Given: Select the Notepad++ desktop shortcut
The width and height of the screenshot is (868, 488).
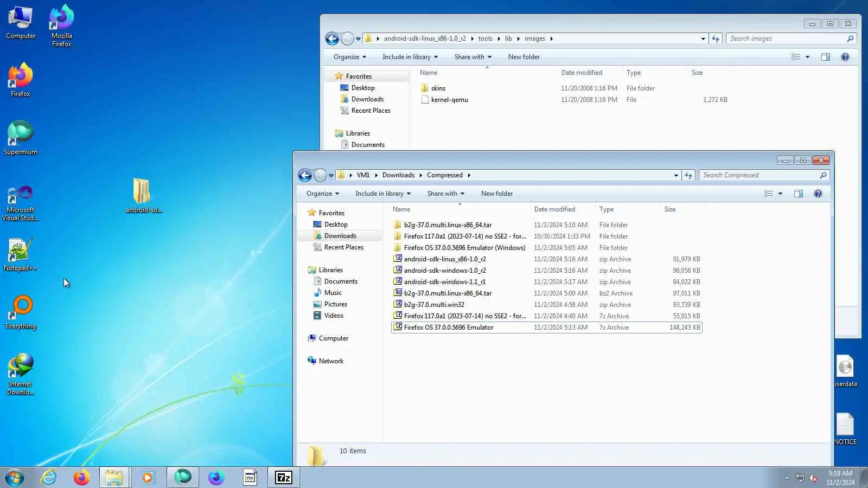Looking at the screenshot, I should point(21,255).
